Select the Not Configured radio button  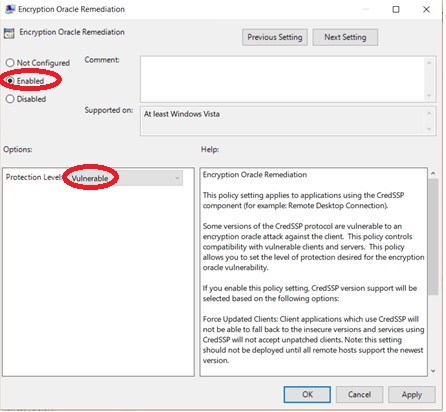click(10, 63)
